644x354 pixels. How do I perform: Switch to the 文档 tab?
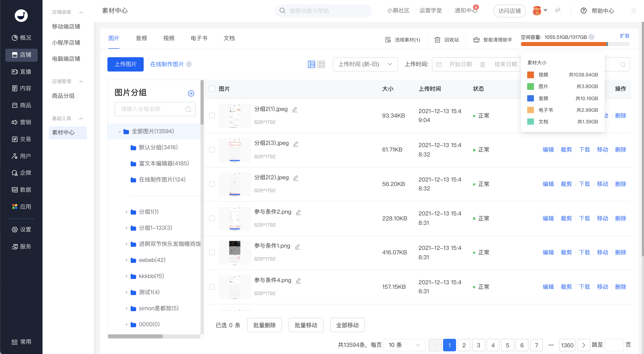point(229,38)
